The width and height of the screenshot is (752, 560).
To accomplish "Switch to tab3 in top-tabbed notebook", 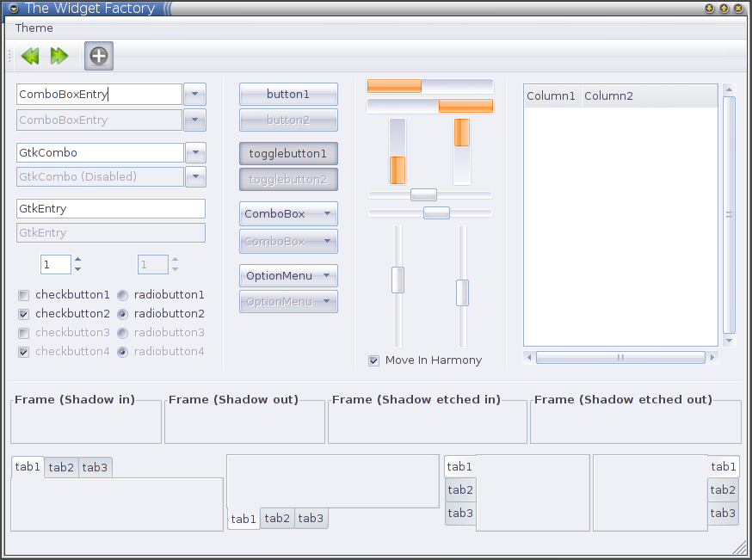I will pos(95,467).
